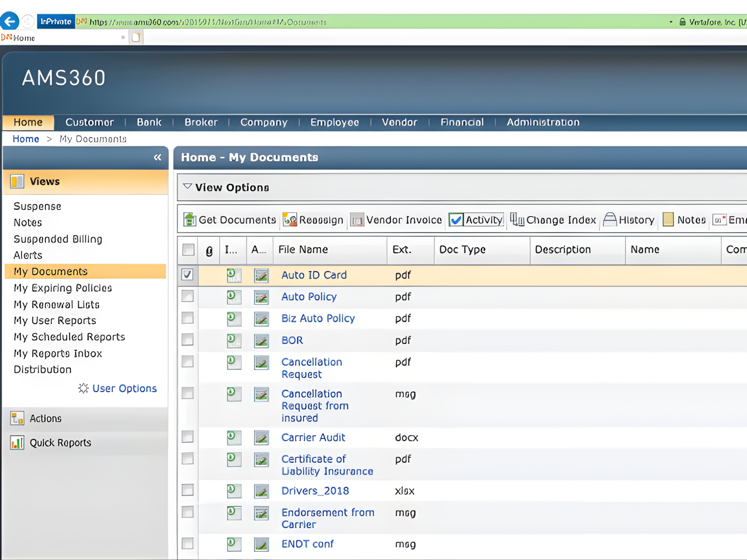Toggle the select-all header checkbox

[189, 250]
